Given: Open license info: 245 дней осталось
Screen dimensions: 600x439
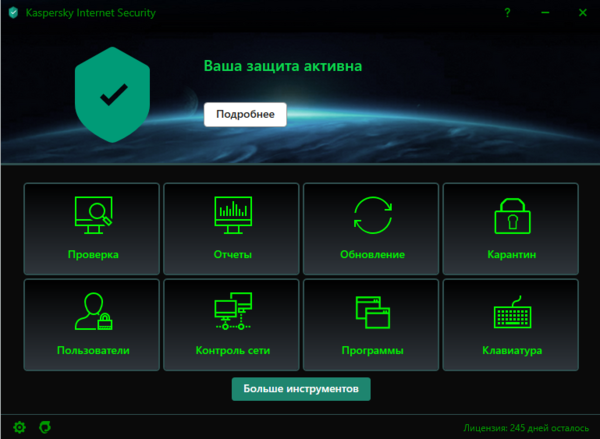Looking at the screenshot, I should [526, 428].
